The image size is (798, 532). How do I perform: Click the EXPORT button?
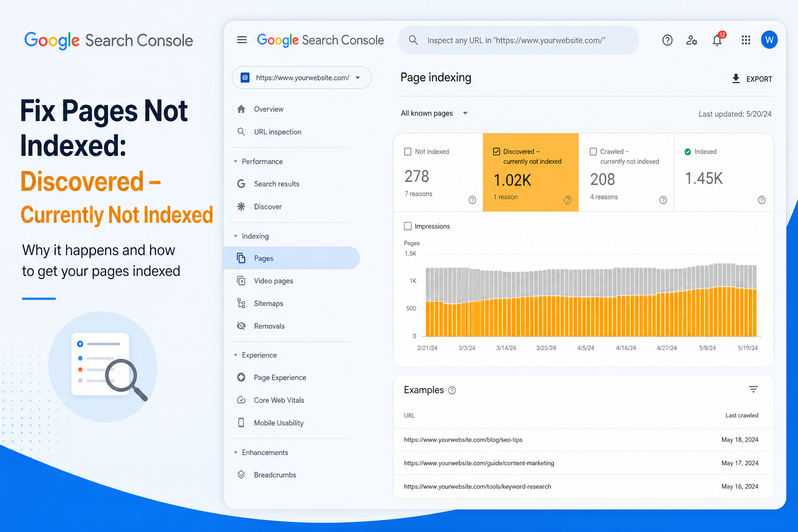pyautogui.click(x=752, y=79)
